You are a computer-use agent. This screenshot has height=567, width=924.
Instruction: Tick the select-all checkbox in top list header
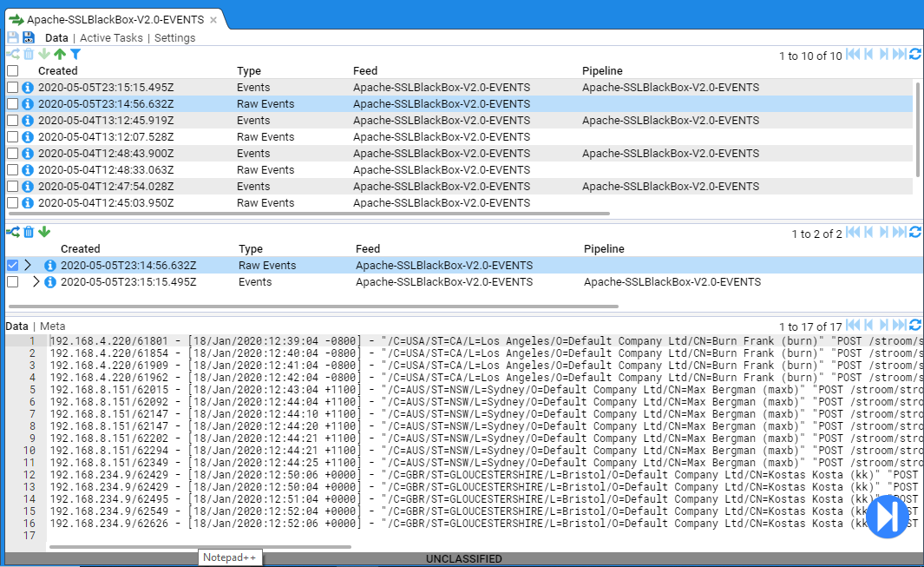12,70
